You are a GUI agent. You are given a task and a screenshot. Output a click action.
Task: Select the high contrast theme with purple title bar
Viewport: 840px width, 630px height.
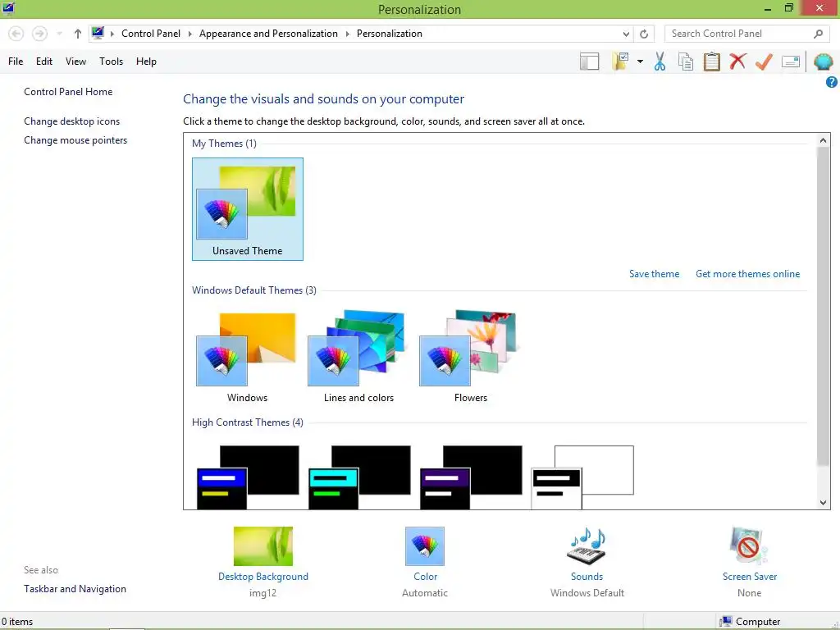(471, 477)
